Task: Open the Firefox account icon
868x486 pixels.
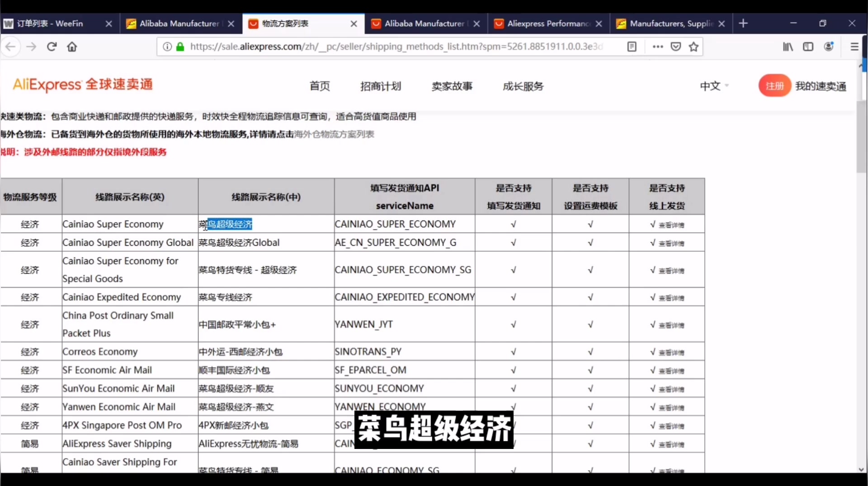Action: [x=829, y=47]
